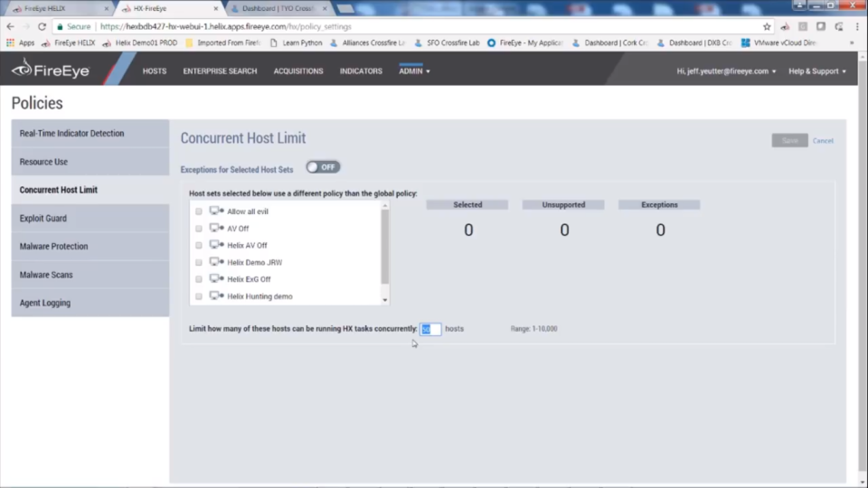This screenshot has width=868, height=488.
Task: Select Malware Protection policy tab
Action: click(90, 246)
